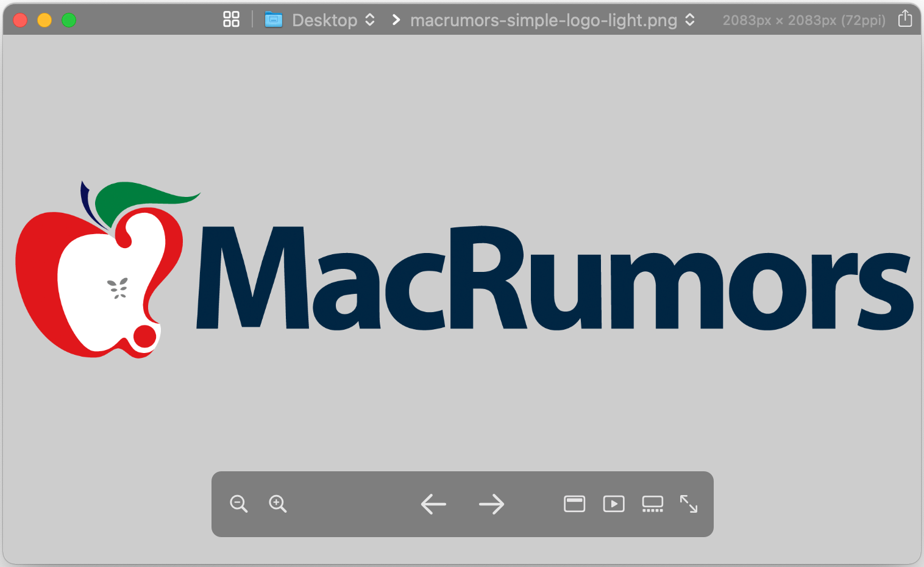
Task: Start the slideshow play button
Action: point(614,504)
